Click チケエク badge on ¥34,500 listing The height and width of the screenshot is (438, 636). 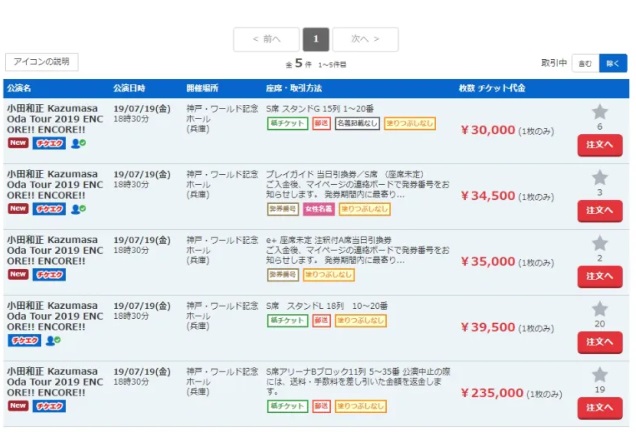tap(49, 209)
